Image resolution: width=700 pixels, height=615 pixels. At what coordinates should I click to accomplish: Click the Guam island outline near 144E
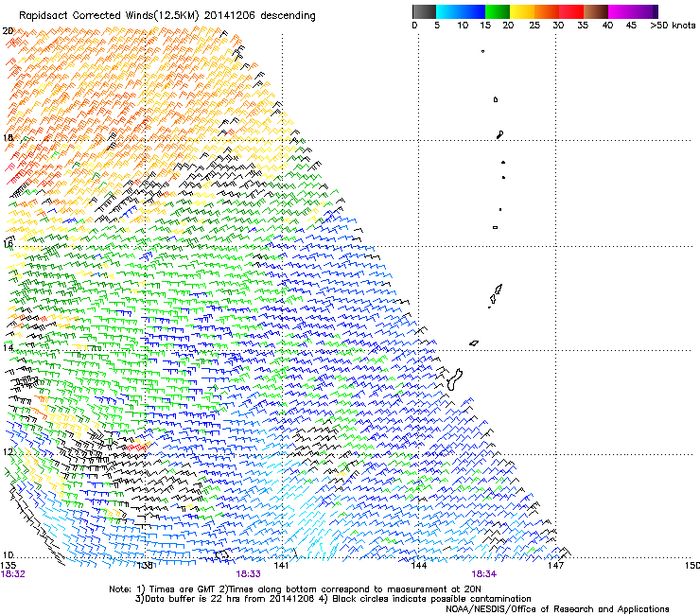pyautogui.click(x=454, y=380)
